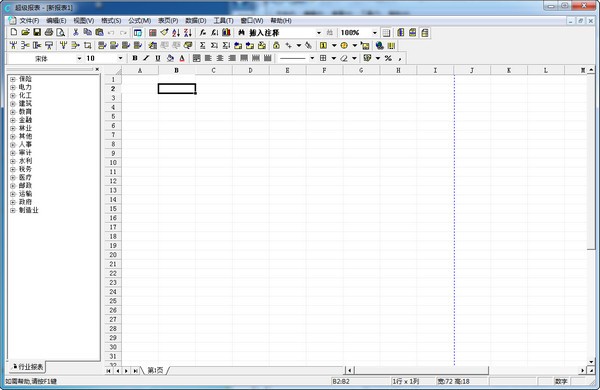Viewport: 600px width, 390px height.
Task: Click the Sigma sum icon
Action: coord(202,46)
